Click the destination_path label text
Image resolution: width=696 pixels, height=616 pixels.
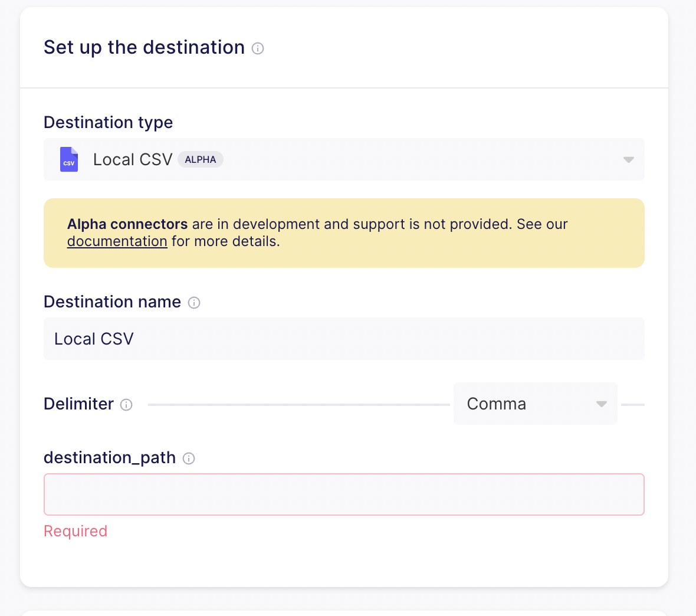(110, 457)
